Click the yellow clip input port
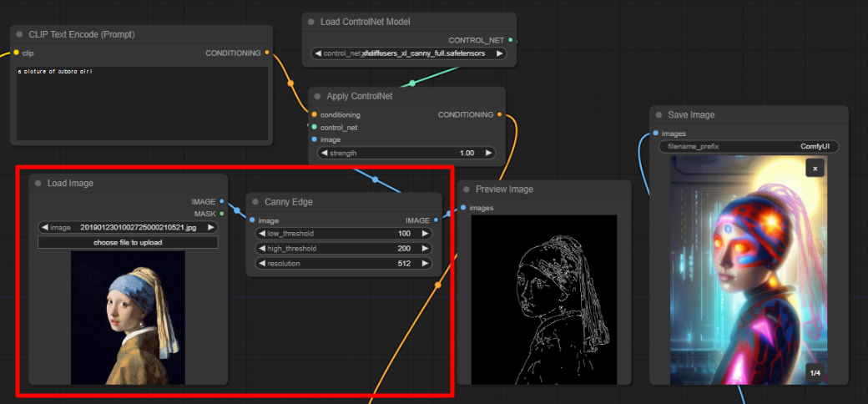 click(x=16, y=53)
